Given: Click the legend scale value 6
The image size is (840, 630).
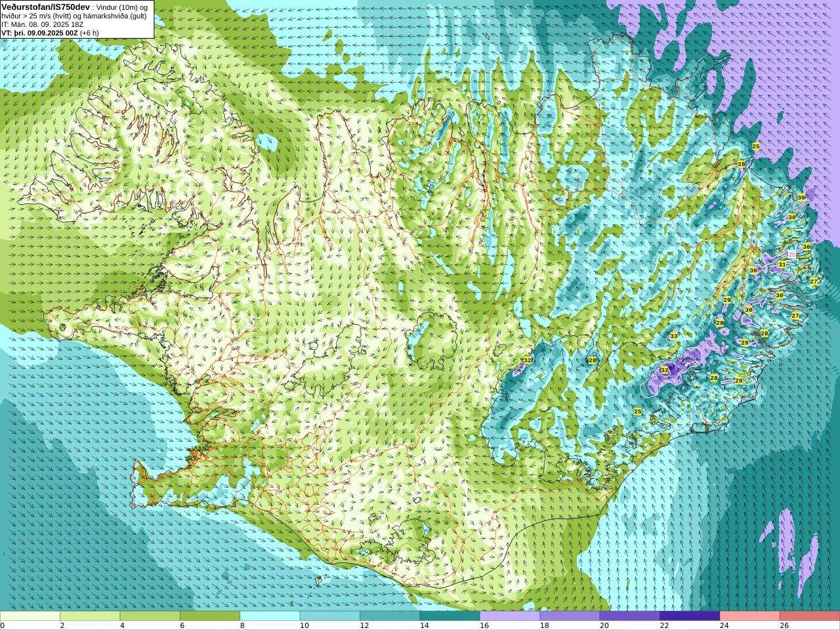Looking at the screenshot, I should (x=182, y=626).
